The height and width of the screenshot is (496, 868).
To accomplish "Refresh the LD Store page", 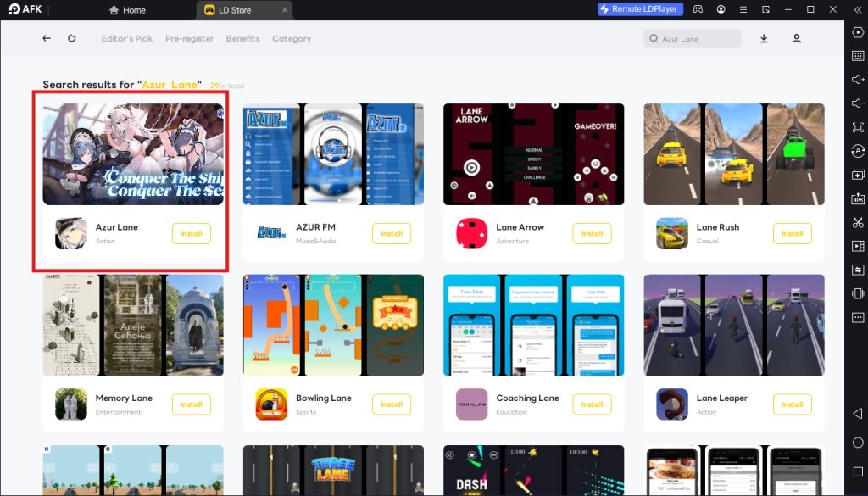I will [x=72, y=39].
